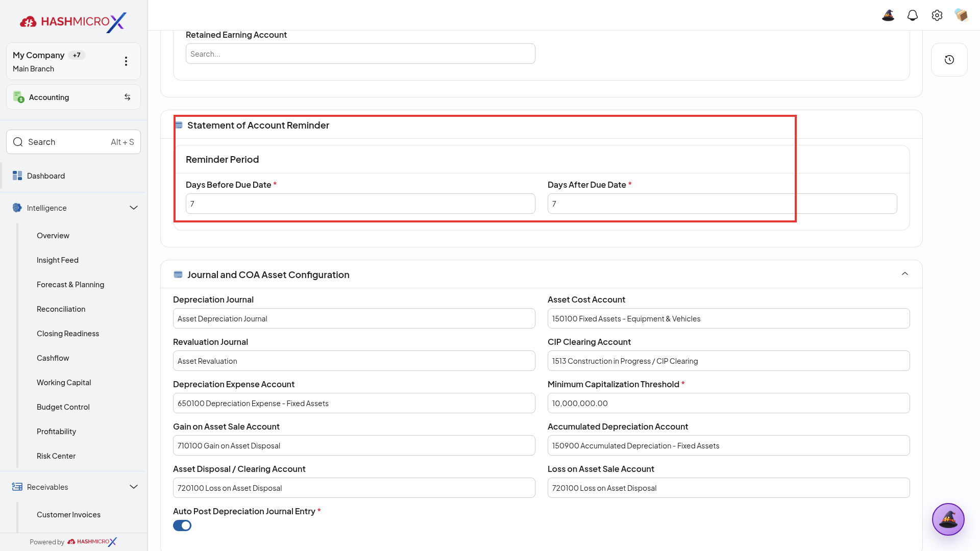Click the Intelligence brain icon

(x=17, y=208)
